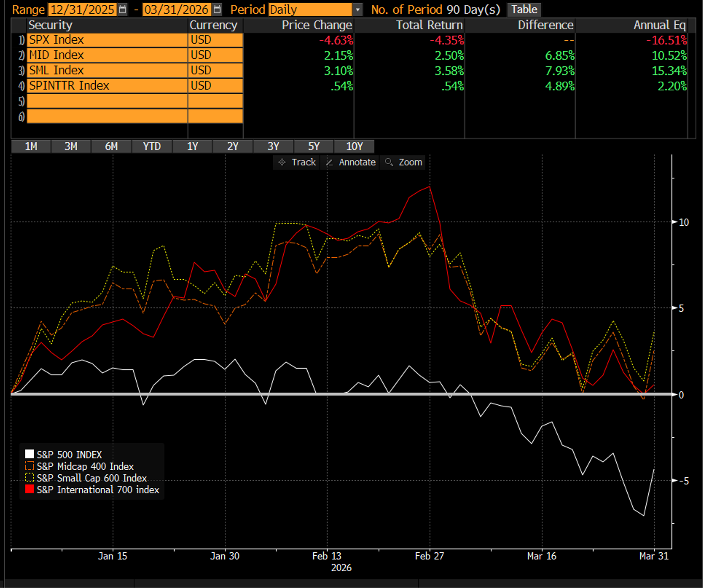Viewport: 703px width, 588px height.
Task: Open the Daily period combo box
Action: pos(310,9)
